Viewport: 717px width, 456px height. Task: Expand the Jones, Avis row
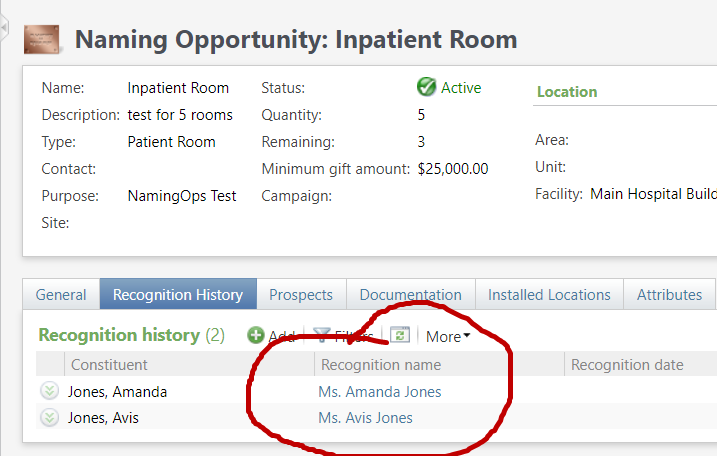pyautogui.click(x=50, y=418)
